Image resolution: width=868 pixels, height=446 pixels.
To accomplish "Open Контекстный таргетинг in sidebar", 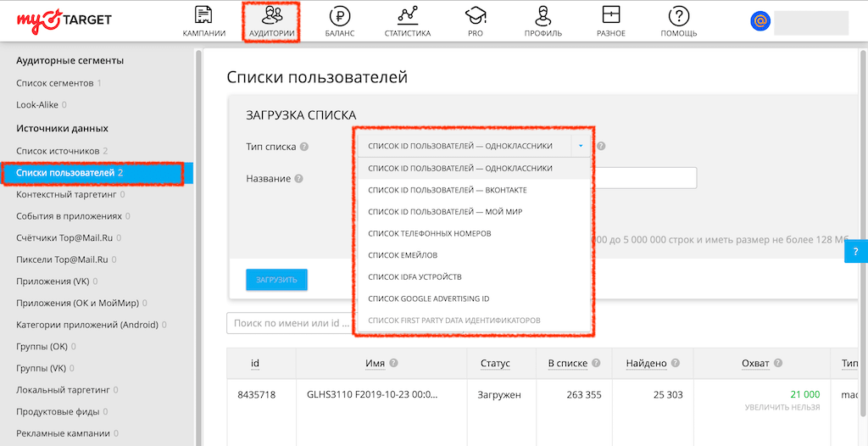I will 66,194.
